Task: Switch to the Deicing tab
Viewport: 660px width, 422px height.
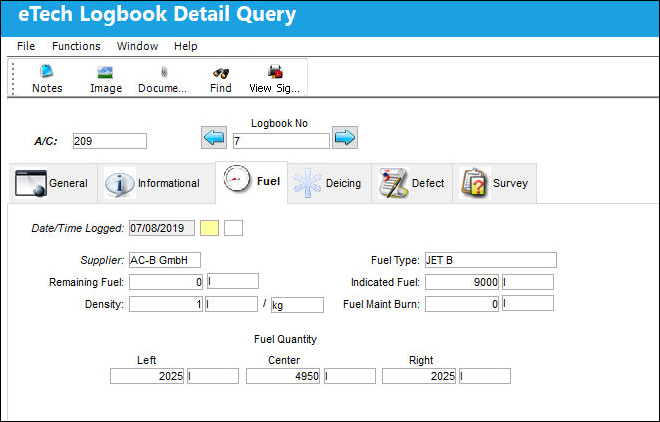Action: pyautogui.click(x=330, y=183)
